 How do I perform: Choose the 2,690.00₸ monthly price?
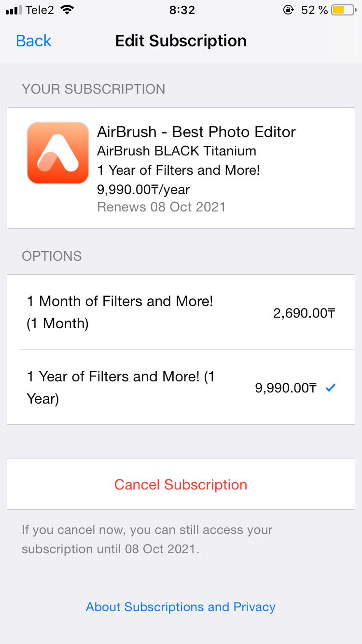tap(304, 313)
